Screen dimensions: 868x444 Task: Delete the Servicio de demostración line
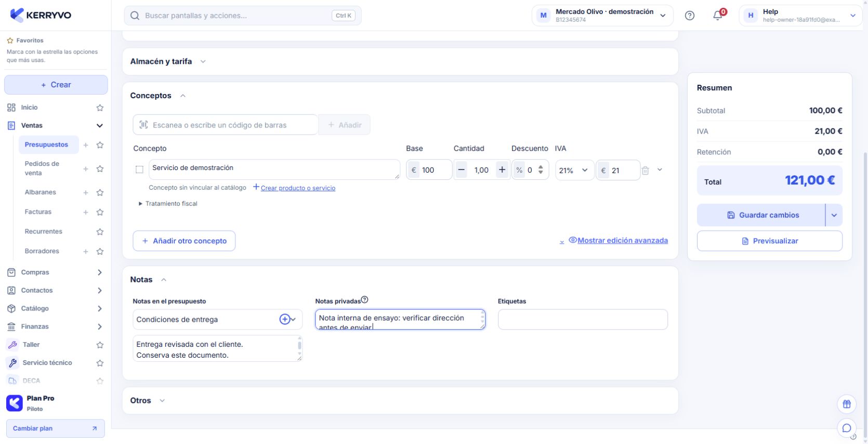tap(645, 170)
